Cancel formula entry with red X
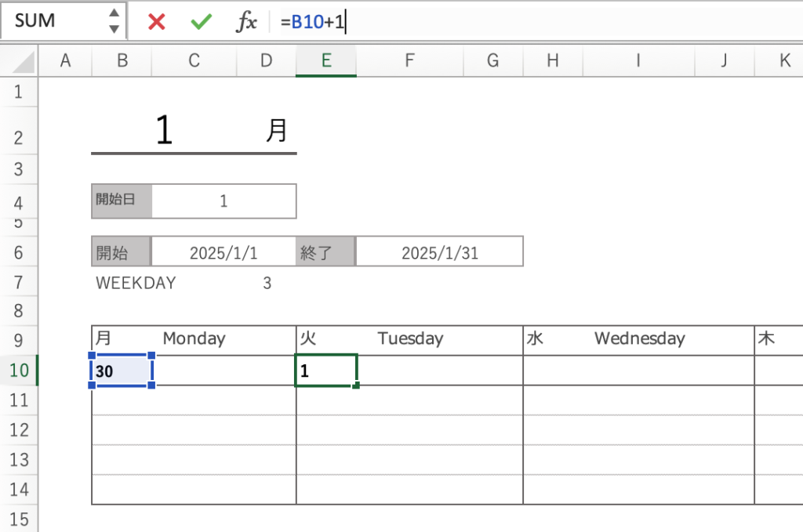 pyautogui.click(x=157, y=22)
